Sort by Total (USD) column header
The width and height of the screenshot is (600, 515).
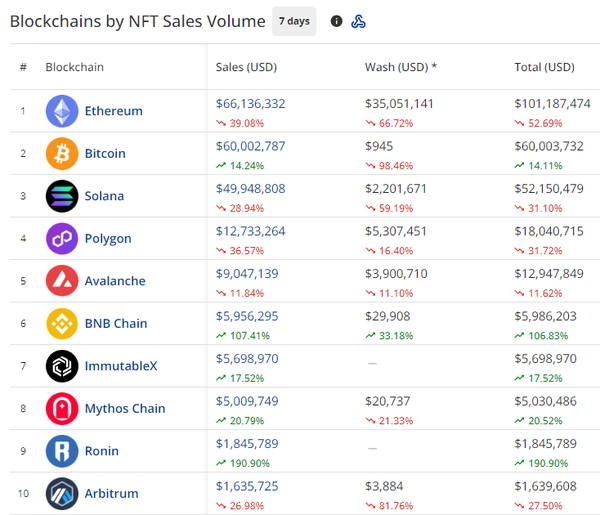[544, 67]
